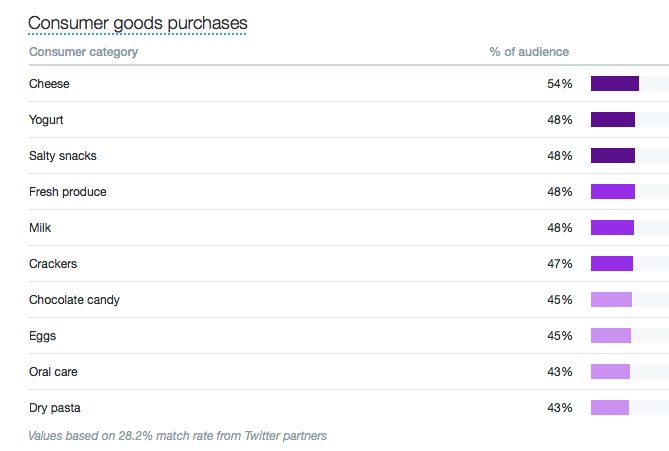Click the Dry pasta 43% bar

tap(610, 408)
